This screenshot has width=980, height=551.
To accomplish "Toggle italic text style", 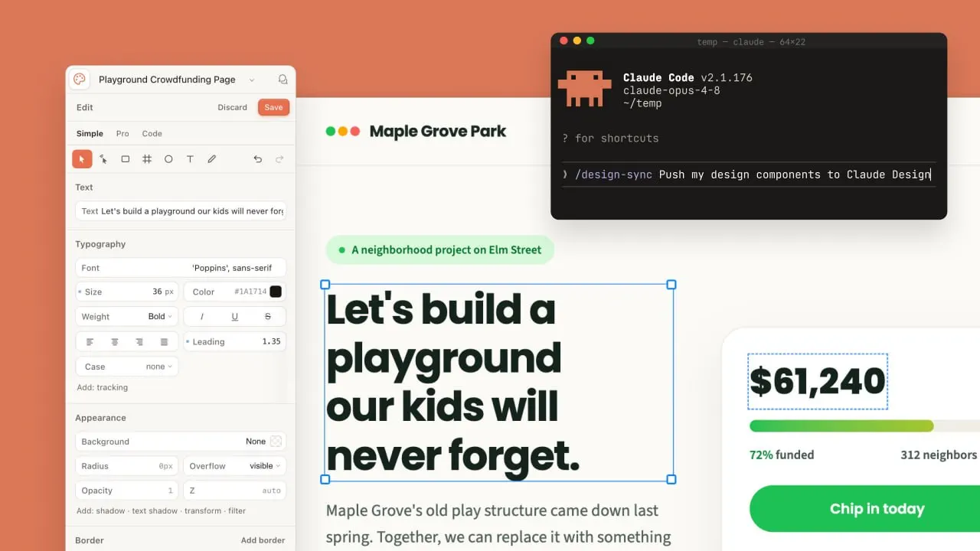I will coord(202,316).
